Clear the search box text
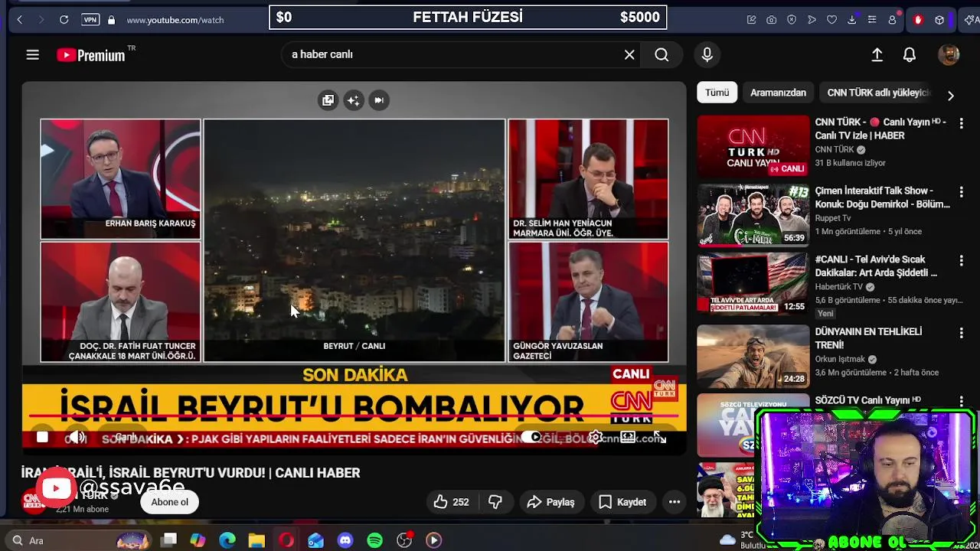The image size is (980, 551). [629, 54]
